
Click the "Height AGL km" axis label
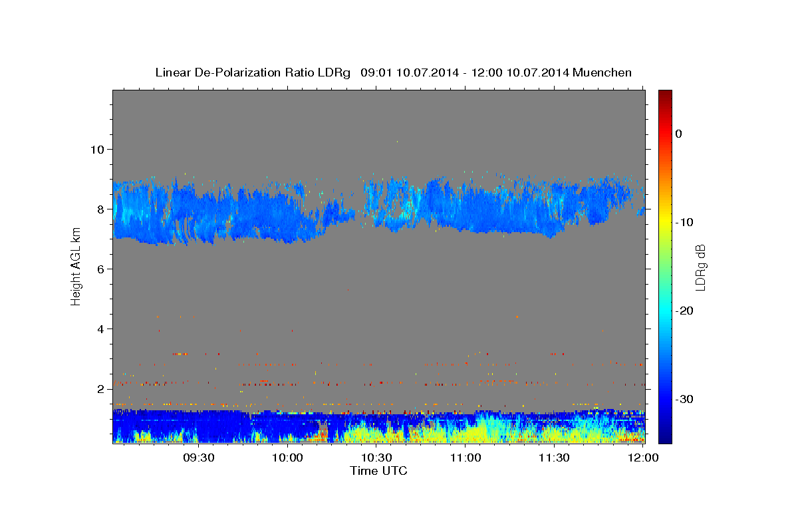click(x=76, y=265)
